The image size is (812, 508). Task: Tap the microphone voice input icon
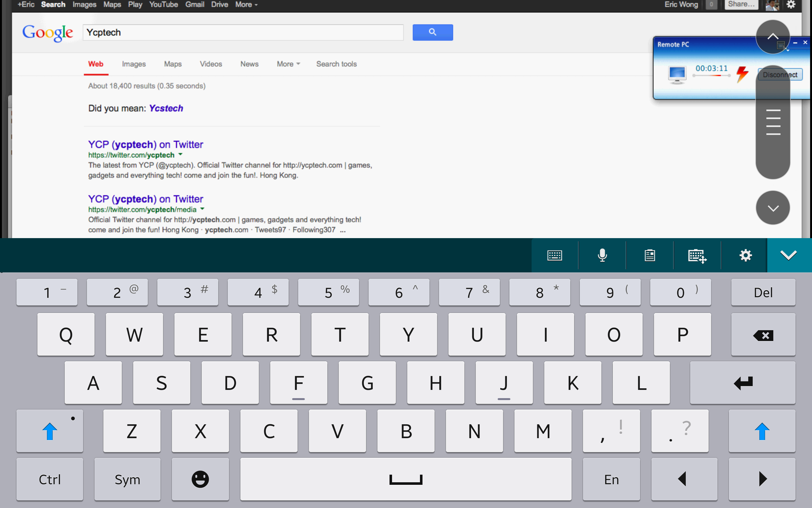(602, 255)
